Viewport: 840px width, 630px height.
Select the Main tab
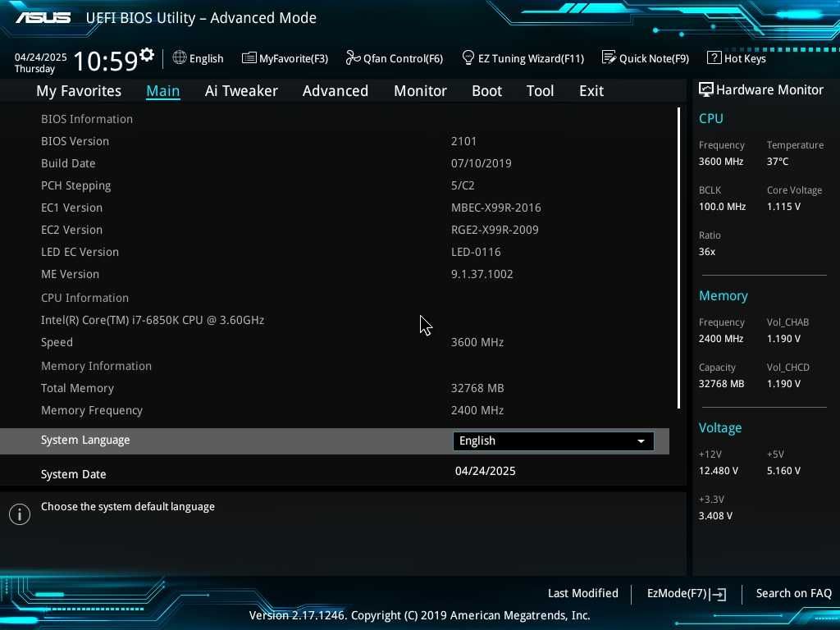click(x=163, y=90)
